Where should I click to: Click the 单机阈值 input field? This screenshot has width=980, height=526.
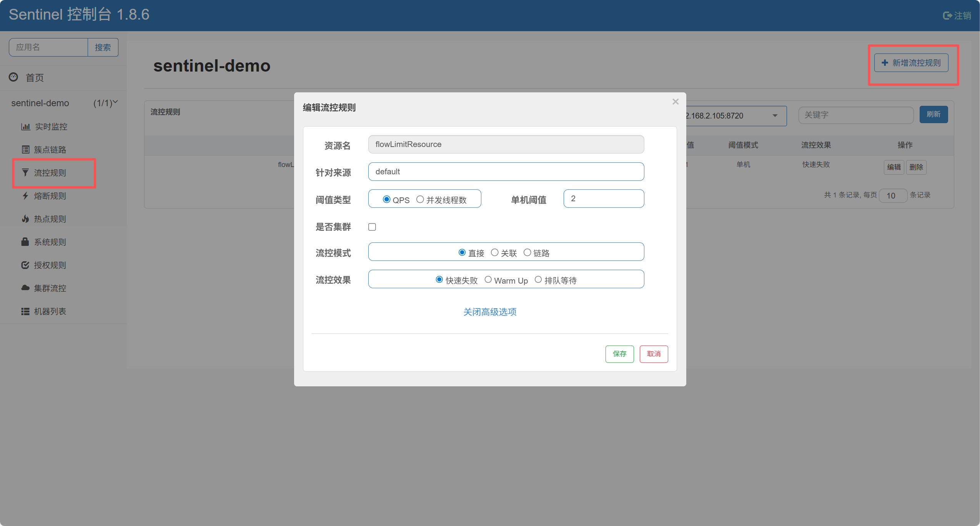point(604,199)
